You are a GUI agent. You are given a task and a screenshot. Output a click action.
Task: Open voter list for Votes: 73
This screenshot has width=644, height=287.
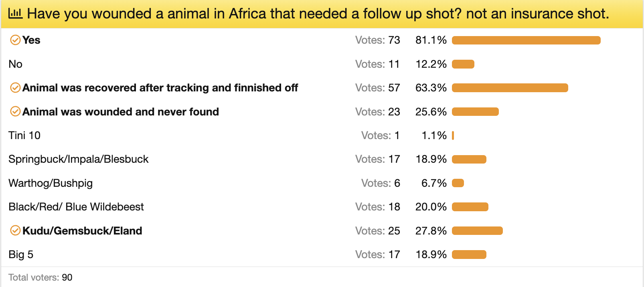377,40
